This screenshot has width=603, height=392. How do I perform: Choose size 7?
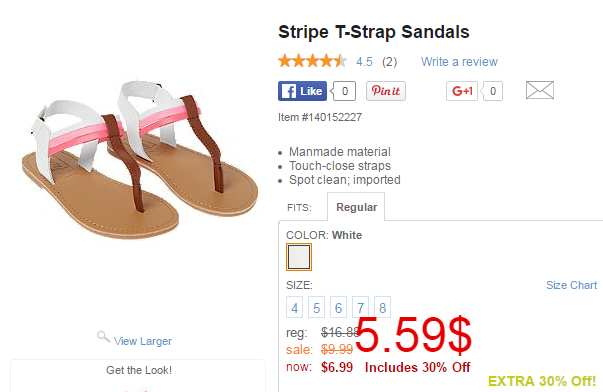[360, 307]
